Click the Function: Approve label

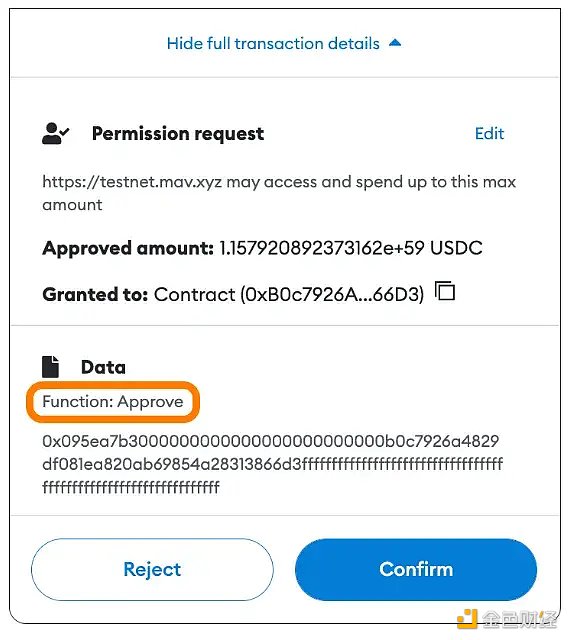113,402
